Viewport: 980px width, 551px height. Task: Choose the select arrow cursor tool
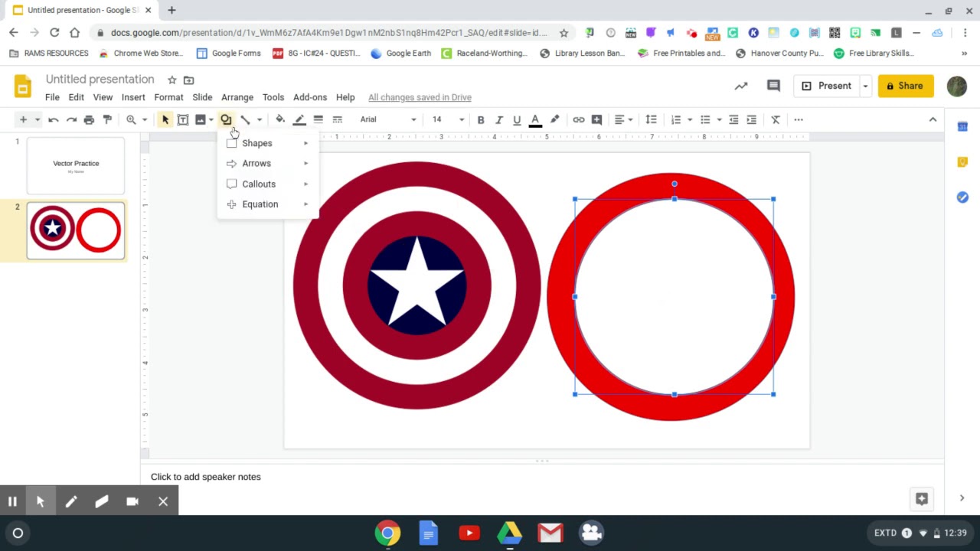(165, 119)
